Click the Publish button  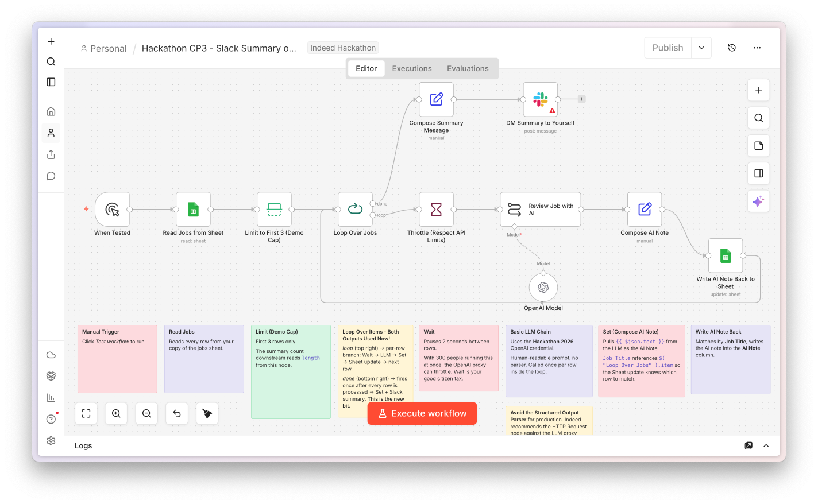pos(668,48)
